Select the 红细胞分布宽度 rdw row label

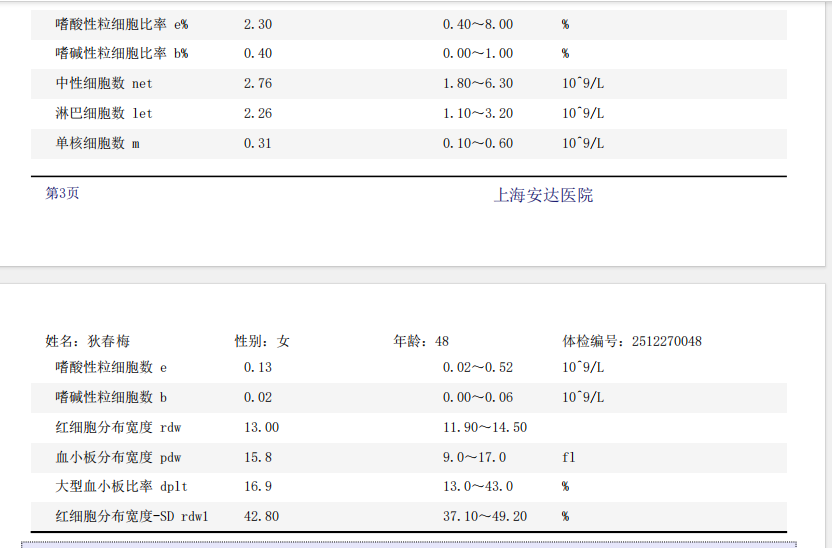118,428
